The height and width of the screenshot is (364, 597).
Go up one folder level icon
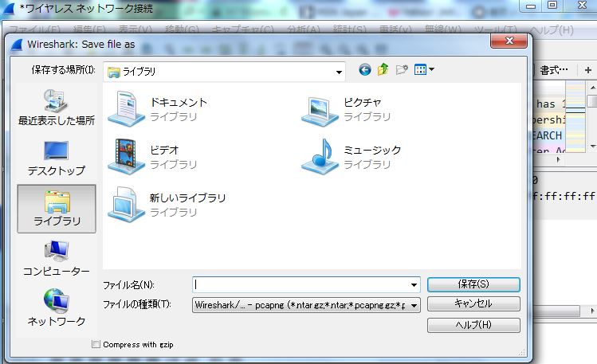coord(383,69)
